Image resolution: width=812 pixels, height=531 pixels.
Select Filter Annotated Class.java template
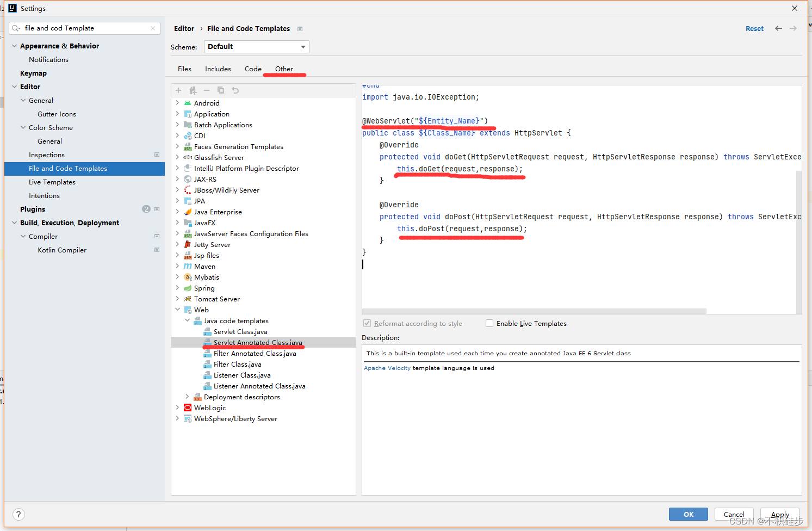pos(255,354)
